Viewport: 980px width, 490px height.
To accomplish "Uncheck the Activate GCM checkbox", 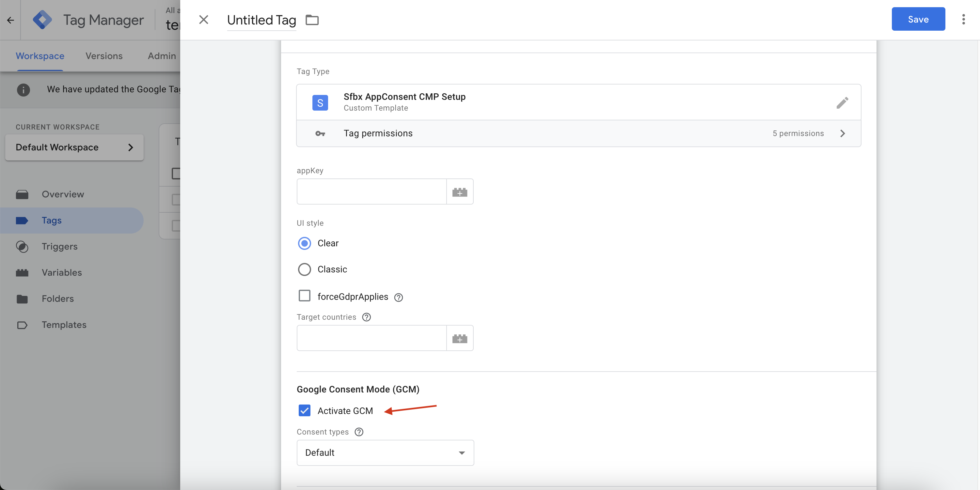I will click(304, 411).
